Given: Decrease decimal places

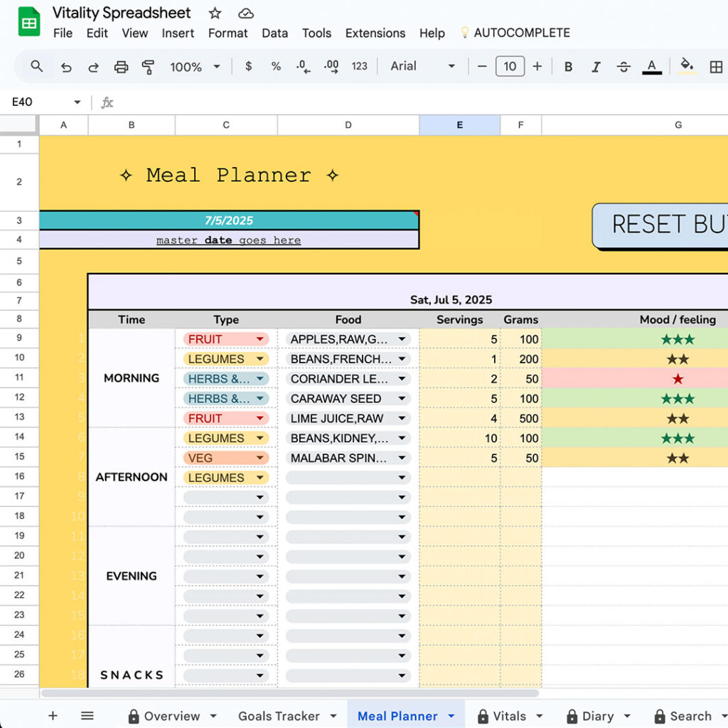Looking at the screenshot, I should click(303, 66).
